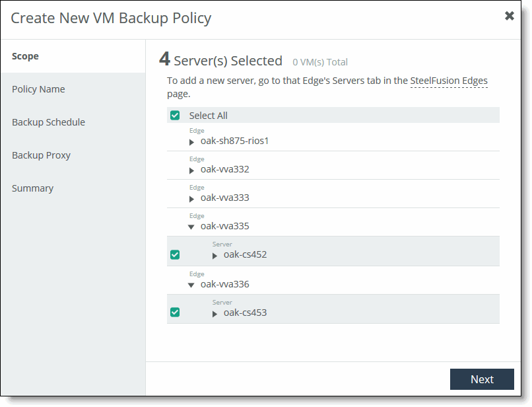Expand the oak-vva332 Edge entry

[191, 169]
